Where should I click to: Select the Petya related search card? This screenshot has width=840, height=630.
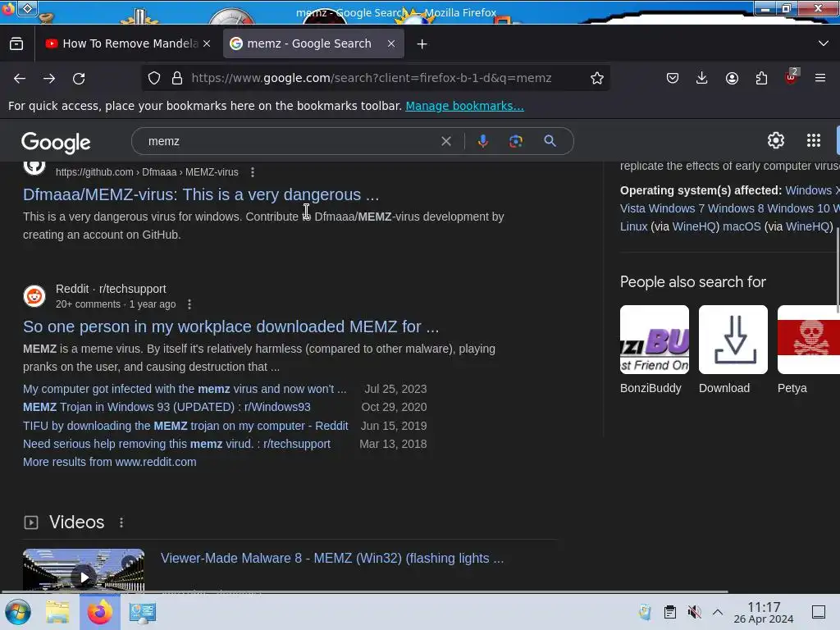coord(808,350)
